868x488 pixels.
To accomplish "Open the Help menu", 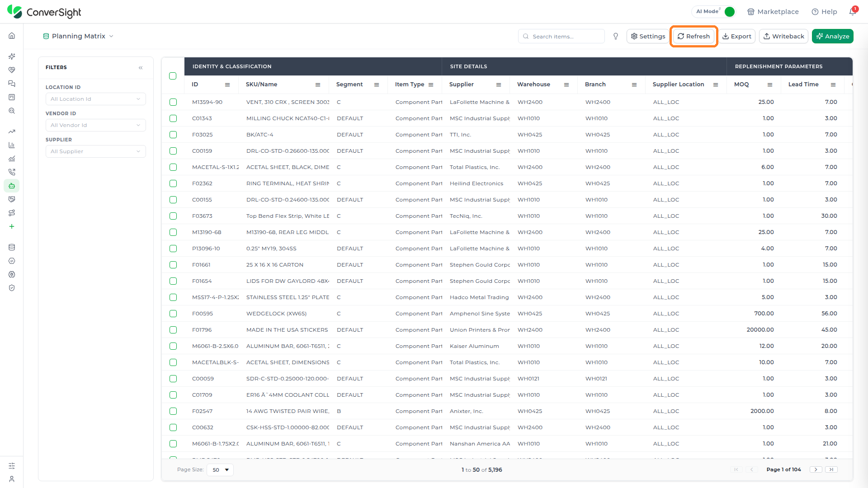I will point(824,12).
